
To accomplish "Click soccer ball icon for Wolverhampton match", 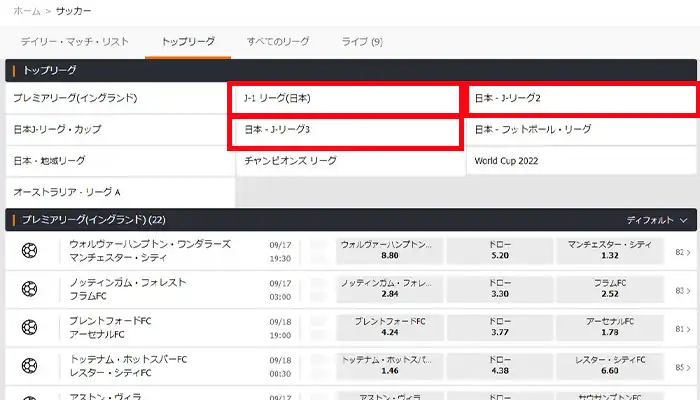I will pos(29,250).
